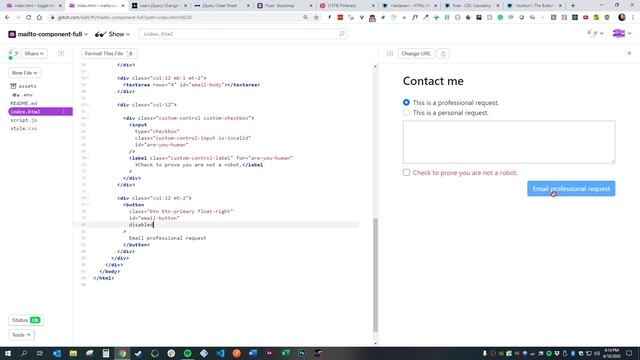
Task: Open the Share dropdown
Action: (x=34, y=53)
